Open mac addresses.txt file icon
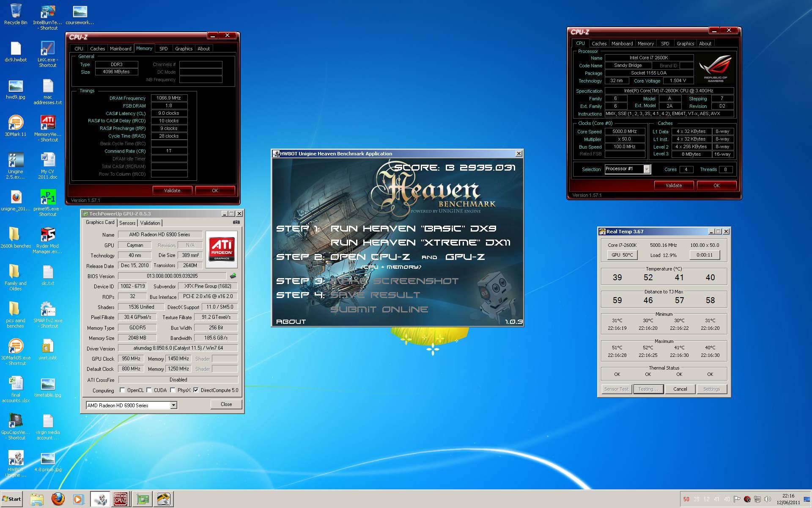The height and width of the screenshot is (508, 812). tap(48, 91)
